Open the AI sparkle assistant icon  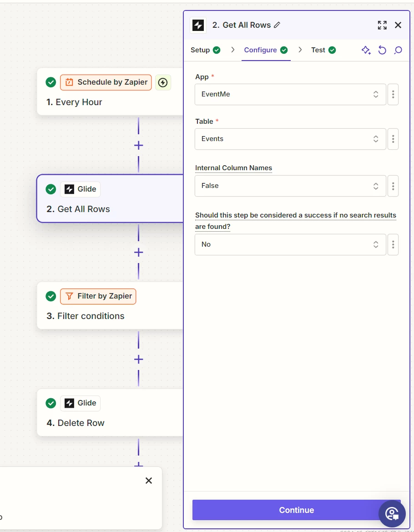(x=366, y=50)
